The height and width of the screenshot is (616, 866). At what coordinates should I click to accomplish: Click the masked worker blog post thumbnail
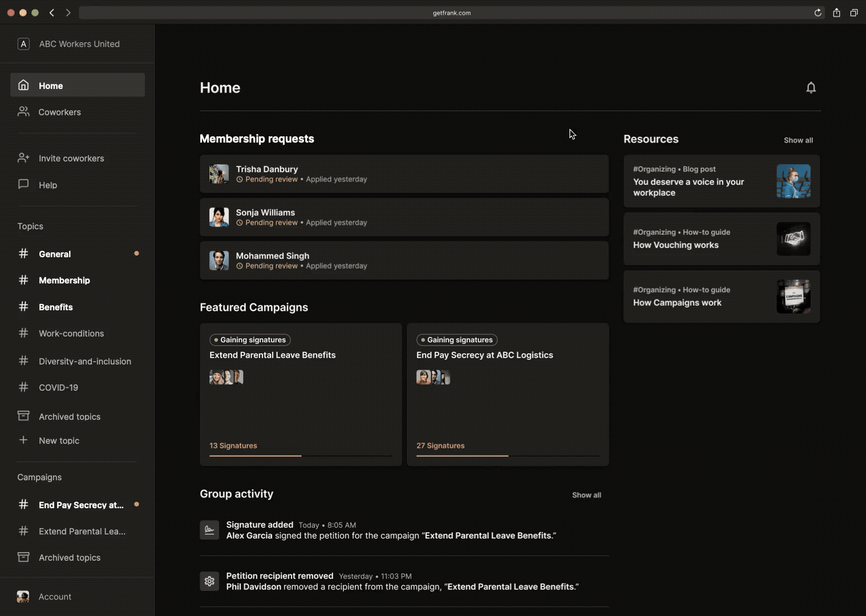click(x=794, y=181)
